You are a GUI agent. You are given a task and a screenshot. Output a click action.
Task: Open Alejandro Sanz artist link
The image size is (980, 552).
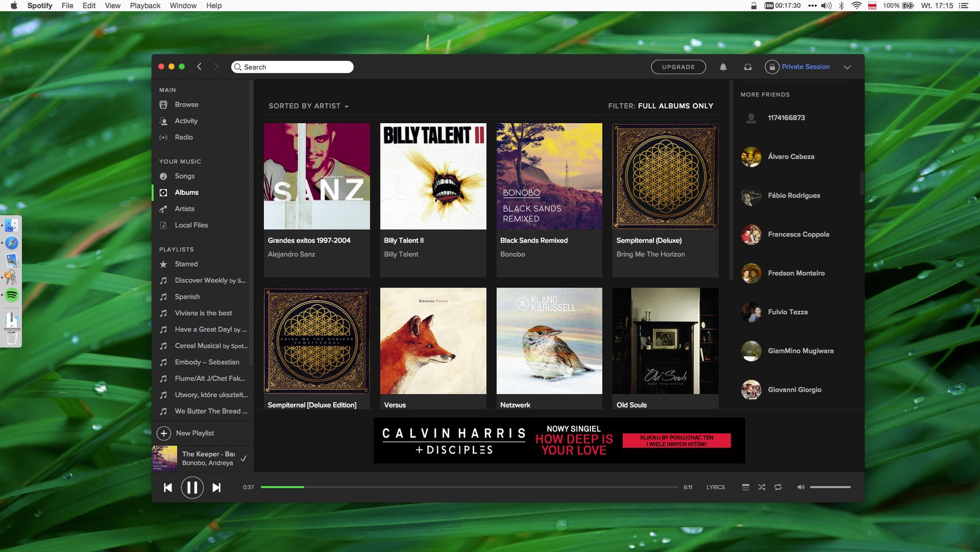click(291, 254)
